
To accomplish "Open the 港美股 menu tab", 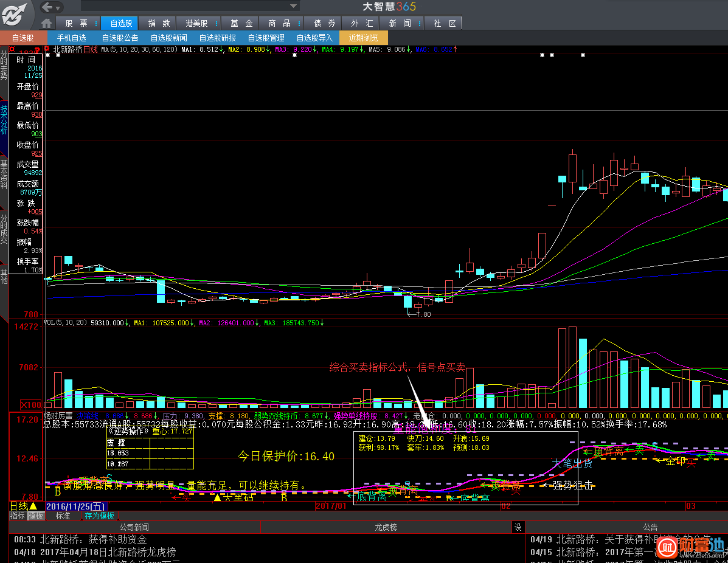I will [x=196, y=23].
